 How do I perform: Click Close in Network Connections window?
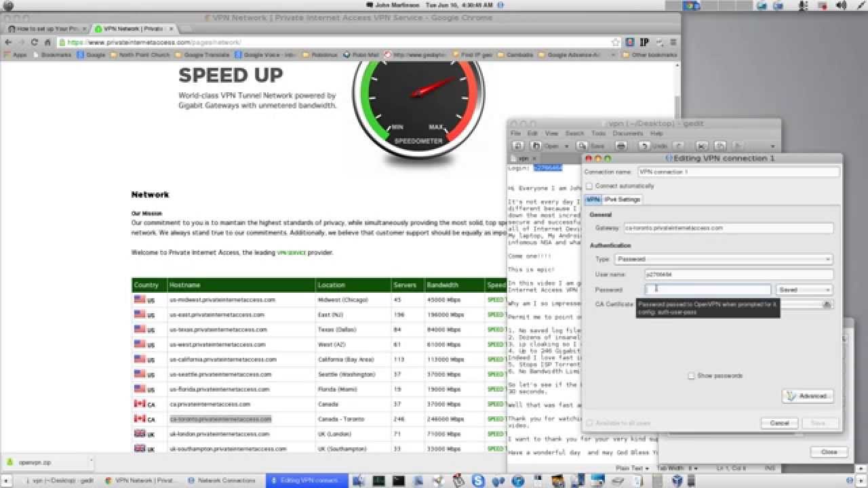[829, 451]
